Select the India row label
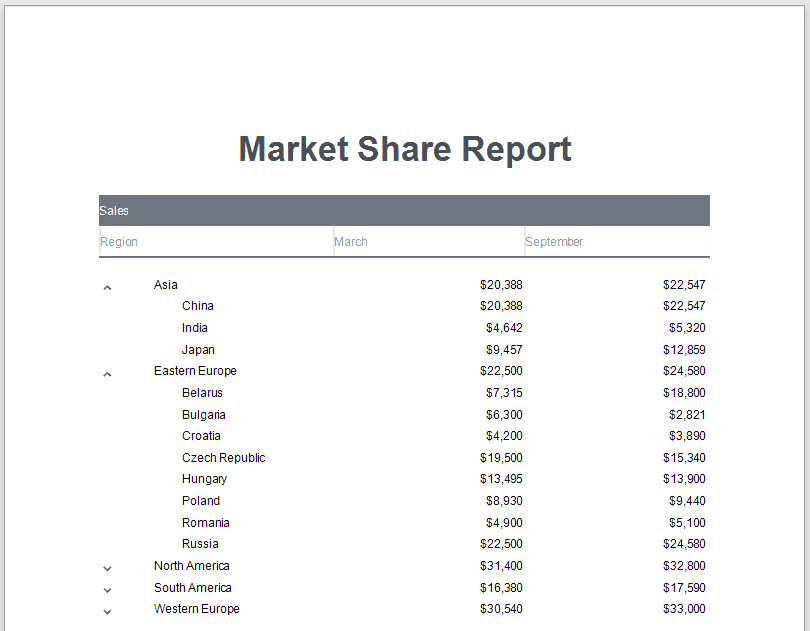The height and width of the screenshot is (631, 810). pos(195,328)
